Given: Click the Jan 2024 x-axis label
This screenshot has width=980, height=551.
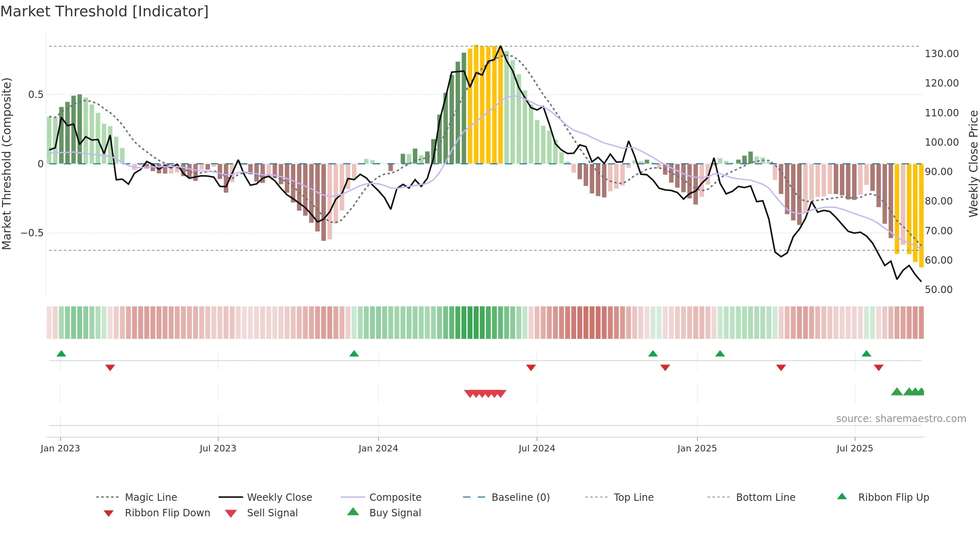Looking at the screenshot, I should tap(379, 449).
